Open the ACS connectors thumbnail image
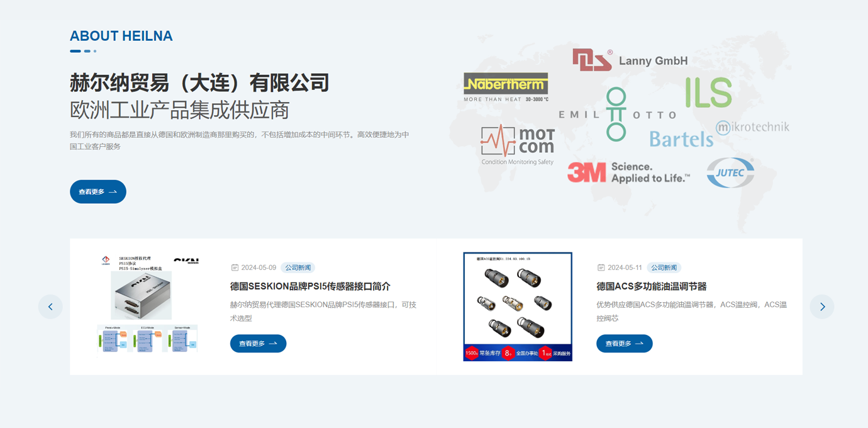Viewport: 868px width, 428px height. tap(518, 307)
